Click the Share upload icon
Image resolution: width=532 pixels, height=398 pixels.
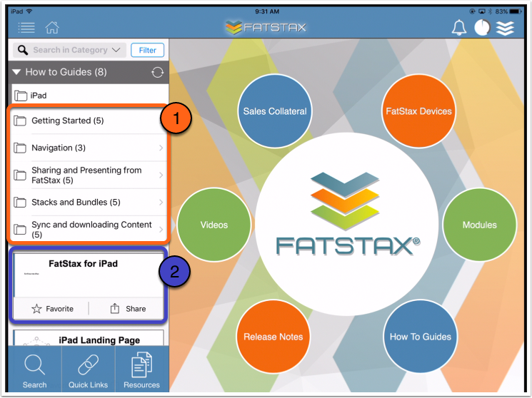click(x=115, y=308)
